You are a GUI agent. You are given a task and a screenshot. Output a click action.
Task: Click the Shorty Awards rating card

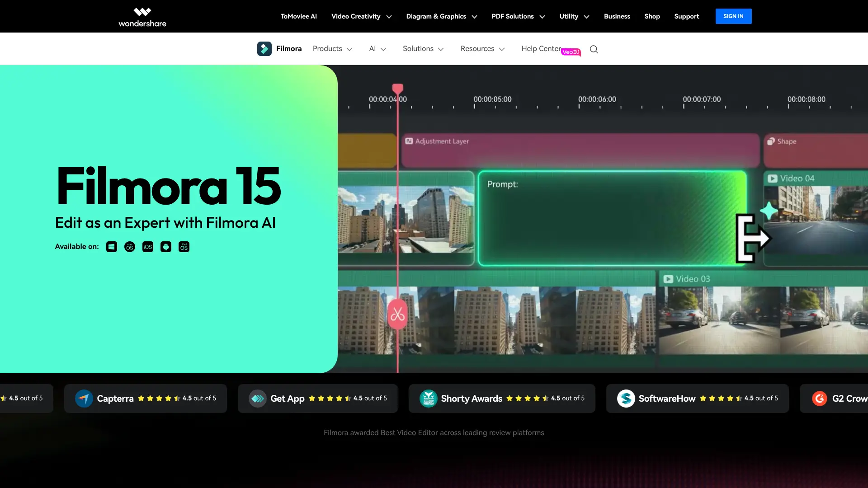pyautogui.click(x=502, y=399)
